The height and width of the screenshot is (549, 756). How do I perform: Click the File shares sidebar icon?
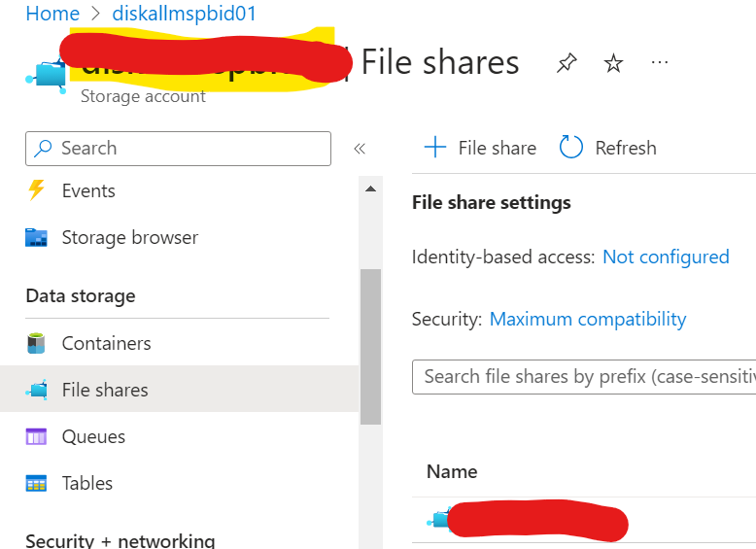coord(37,390)
